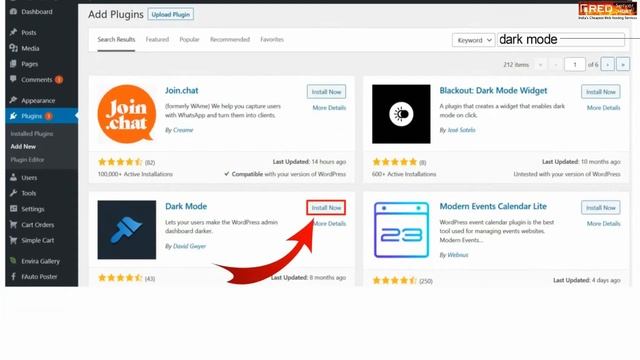640x360 pixels.
Task: Open Installed Plugins submenu item
Action: coord(32,133)
